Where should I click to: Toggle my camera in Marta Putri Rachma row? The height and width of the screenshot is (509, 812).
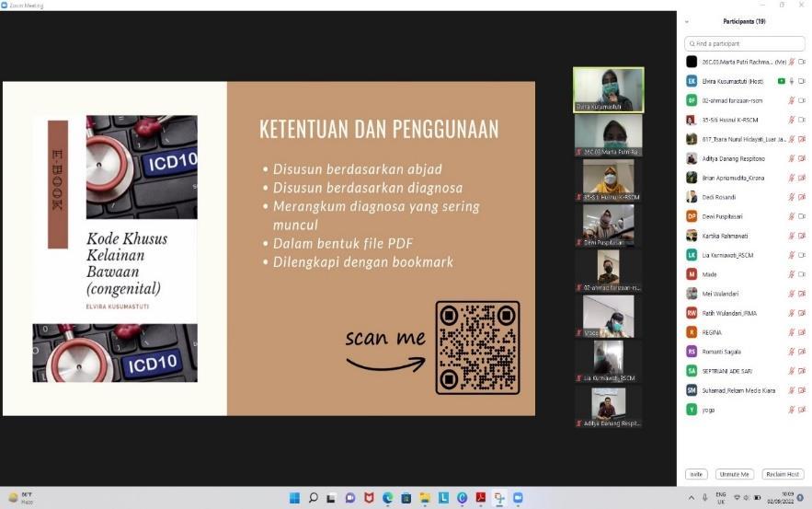pos(802,62)
